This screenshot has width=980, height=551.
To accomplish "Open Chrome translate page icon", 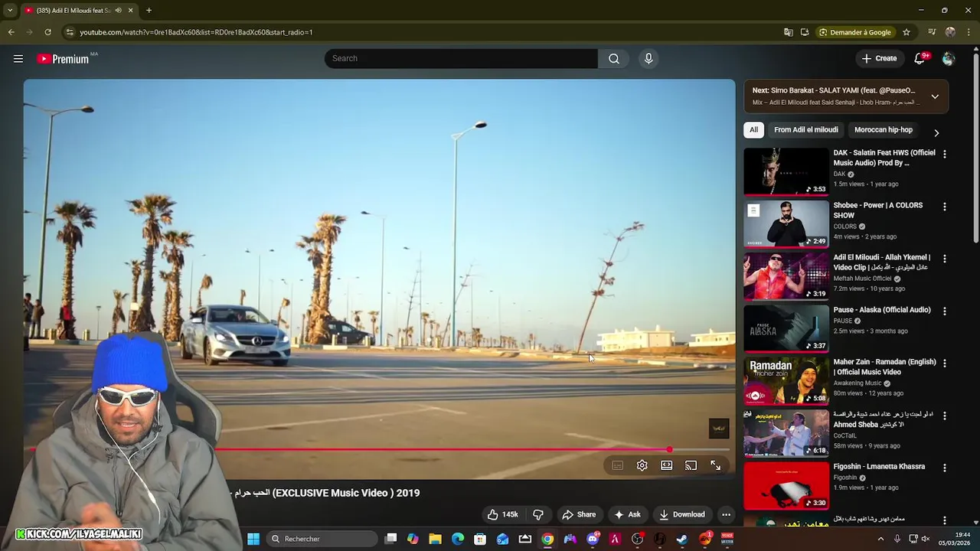I will [x=789, y=32].
